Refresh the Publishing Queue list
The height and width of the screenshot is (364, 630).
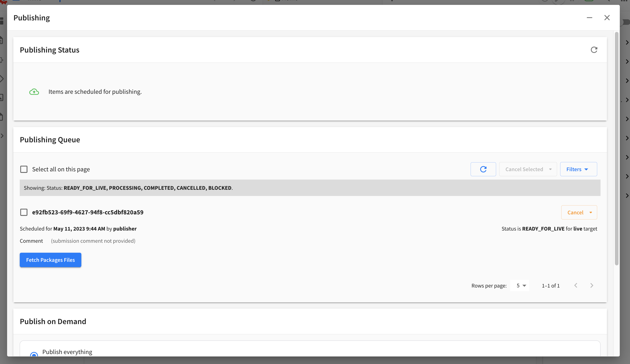[483, 169]
